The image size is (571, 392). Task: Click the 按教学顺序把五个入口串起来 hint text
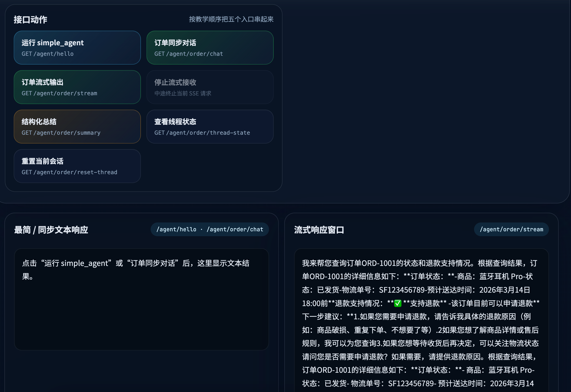tap(231, 20)
